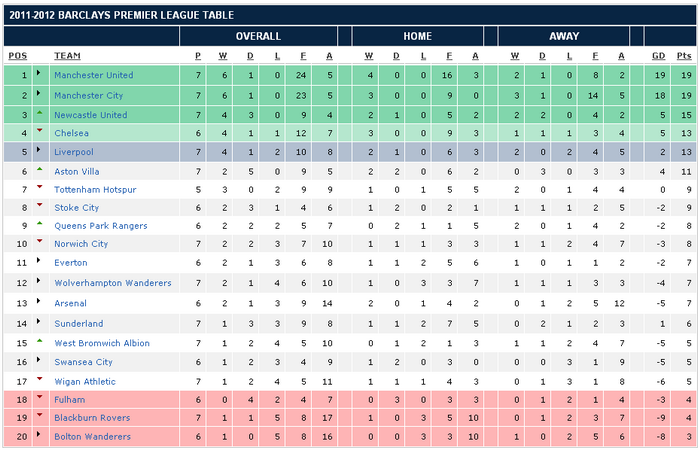Screen dimensions: 700x451
Task: Click green up arrow beside Queens Park Rangers
Action: [39, 226]
